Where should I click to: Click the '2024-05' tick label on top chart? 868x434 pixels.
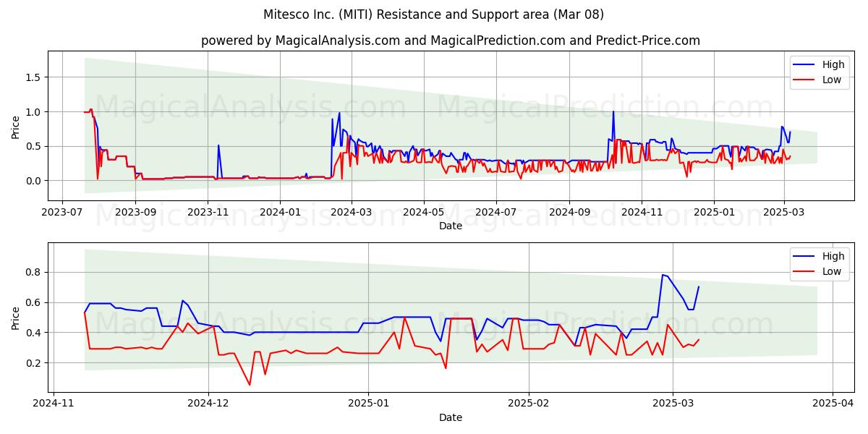pyautogui.click(x=424, y=212)
